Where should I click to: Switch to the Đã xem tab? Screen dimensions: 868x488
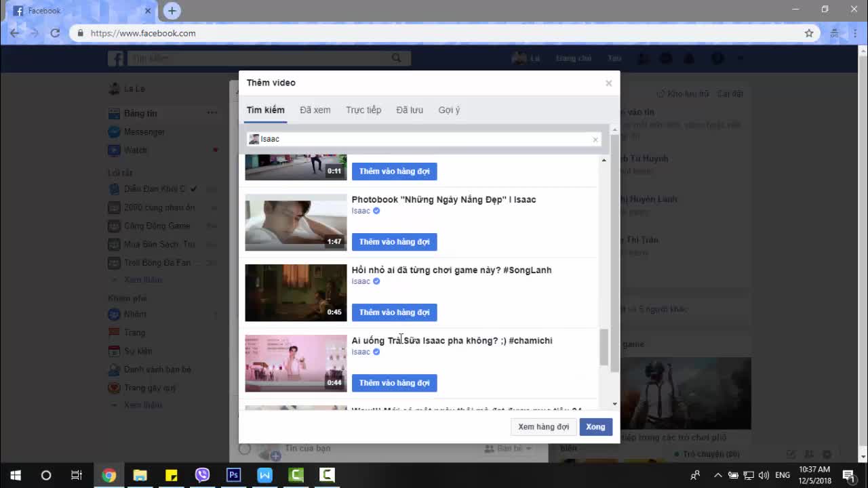(315, 110)
